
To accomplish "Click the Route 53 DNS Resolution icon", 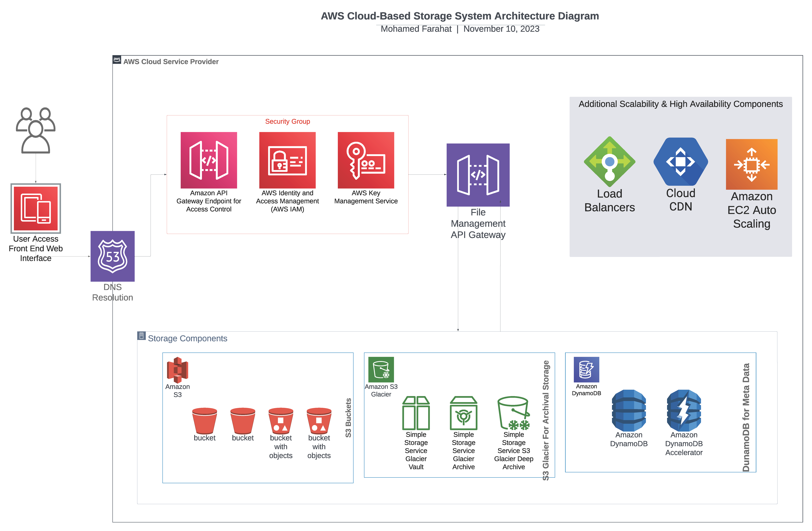I will point(113,256).
